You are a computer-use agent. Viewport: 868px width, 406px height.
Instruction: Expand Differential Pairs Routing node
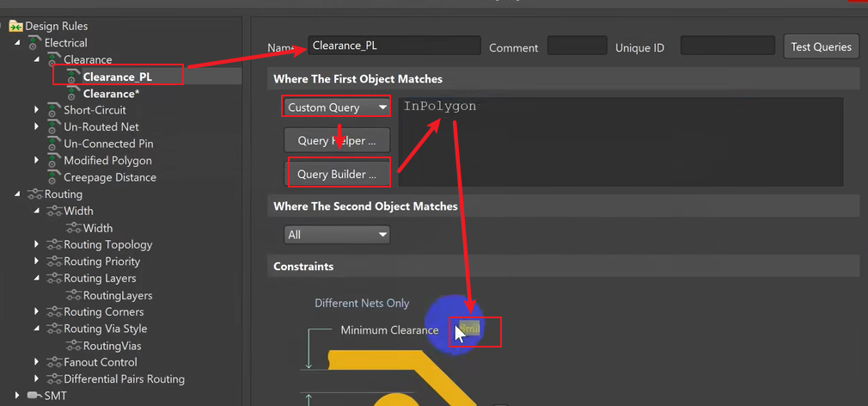[x=37, y=378]
